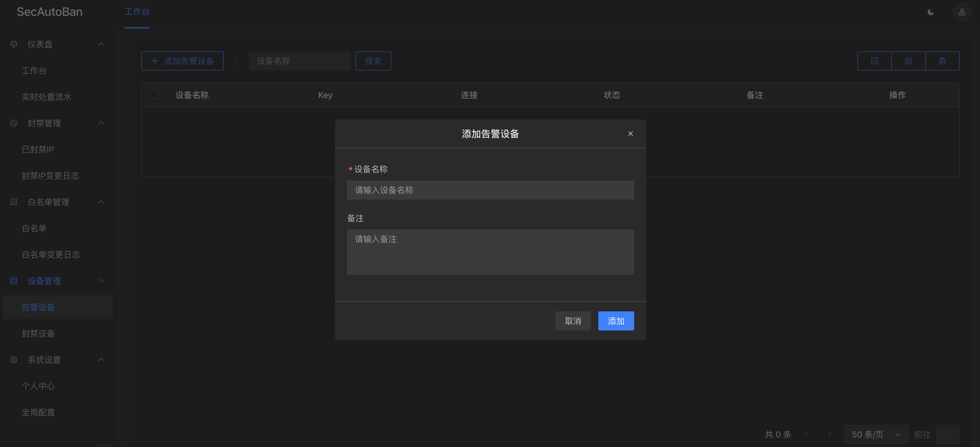Open the user profile avatar icon
Screen dimensions: 980x447
coord(961,12)
